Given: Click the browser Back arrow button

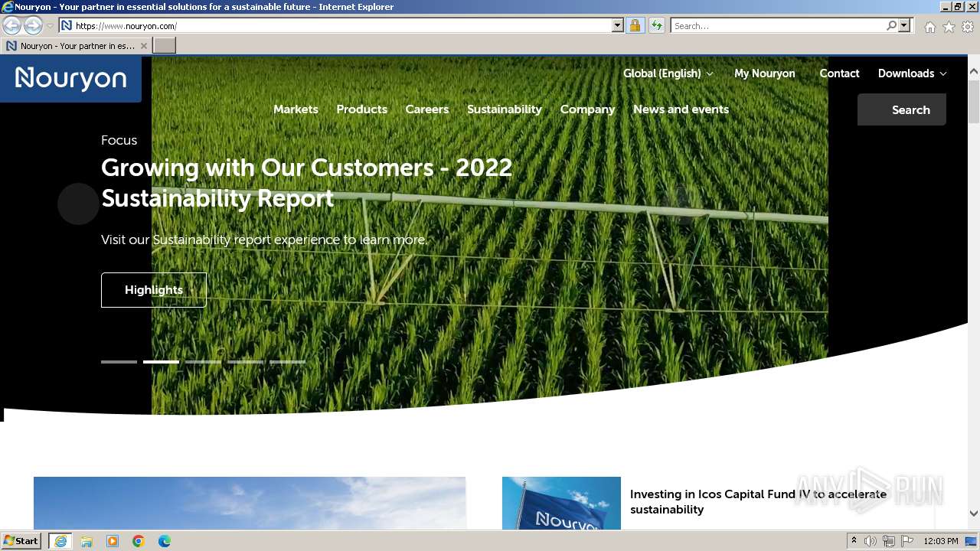Looking at the screenshot, I should coord(12,25).
